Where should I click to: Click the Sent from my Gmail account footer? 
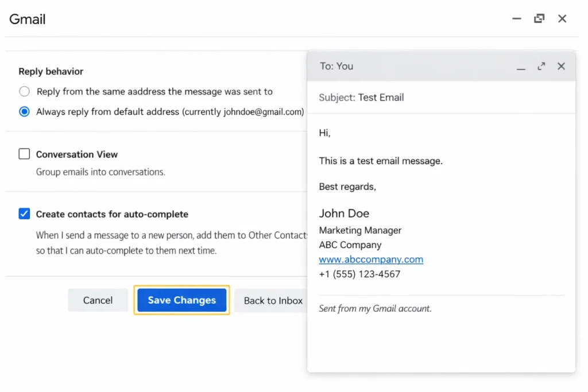[375, 309]
